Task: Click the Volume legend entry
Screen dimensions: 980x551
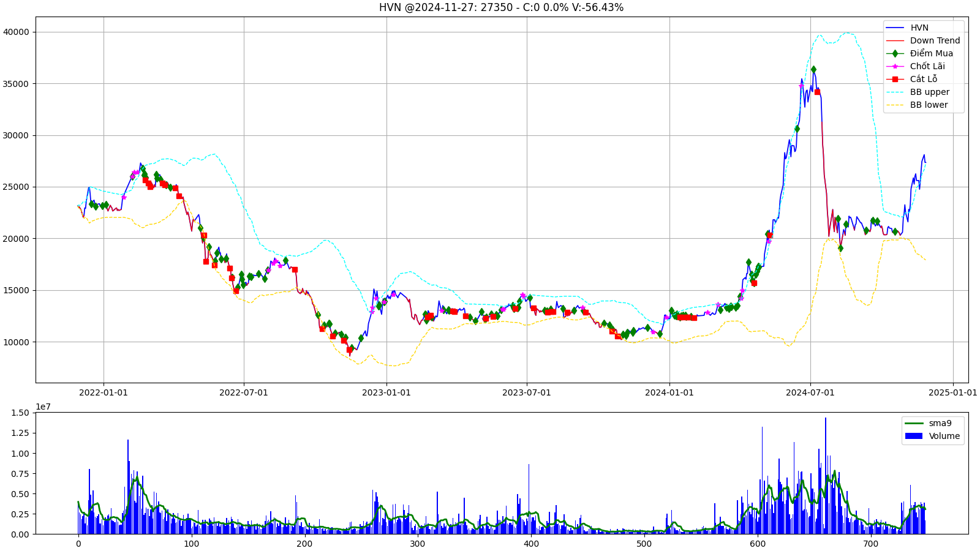Action: [932, 436]
